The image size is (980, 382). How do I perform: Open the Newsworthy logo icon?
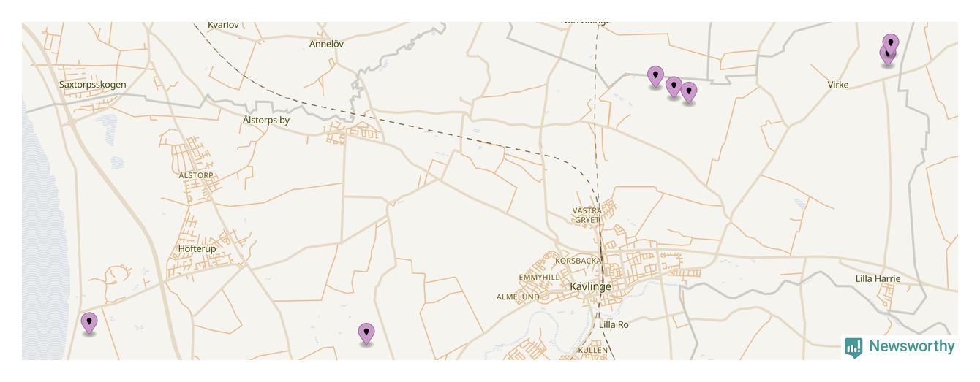point(853,347)
